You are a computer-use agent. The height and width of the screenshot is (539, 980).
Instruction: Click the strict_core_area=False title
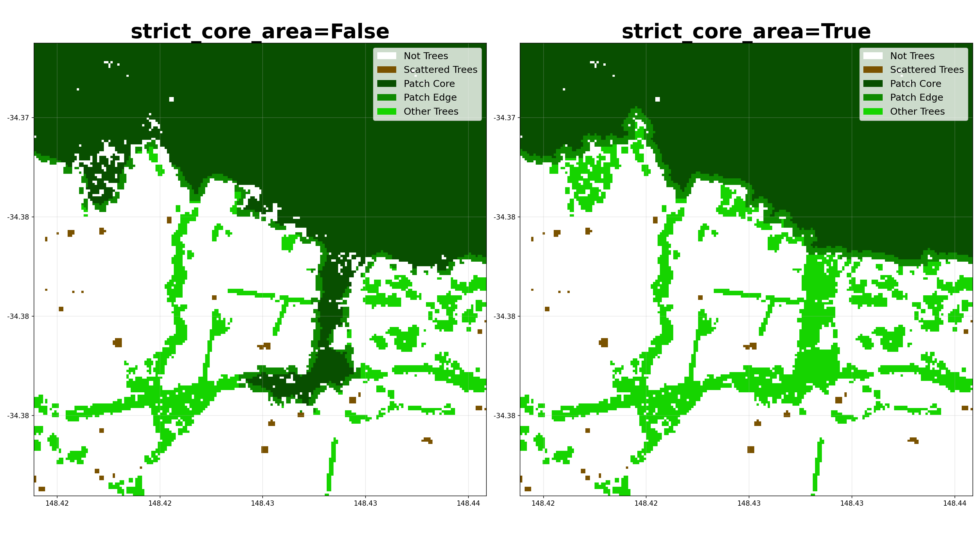pos(260,31)
